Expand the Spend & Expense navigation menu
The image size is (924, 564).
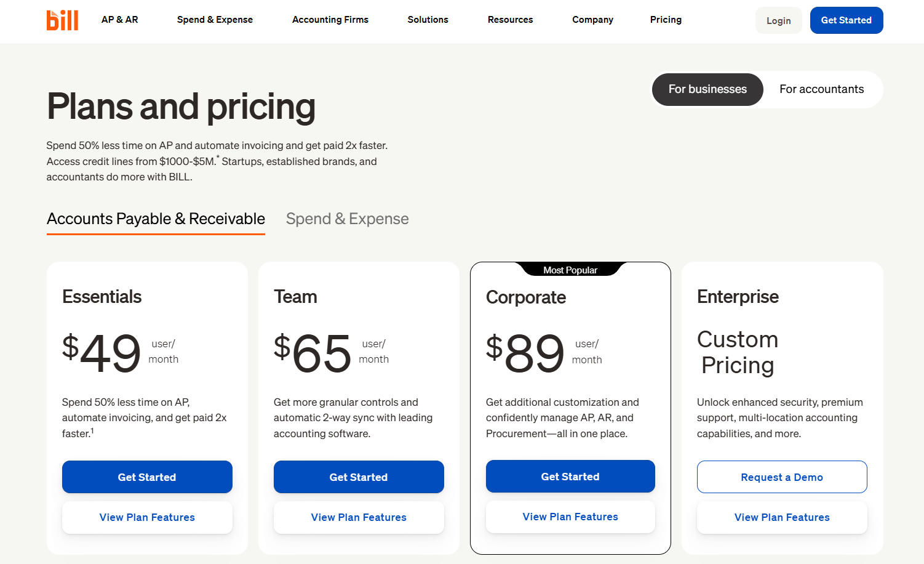(x=215, y=20)
